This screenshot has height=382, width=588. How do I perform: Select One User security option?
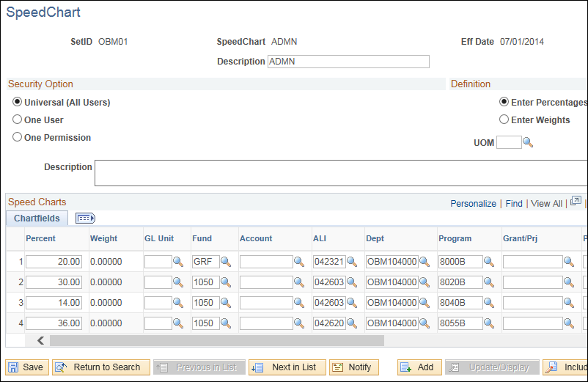pyautogui.click(x=18, y=120)
